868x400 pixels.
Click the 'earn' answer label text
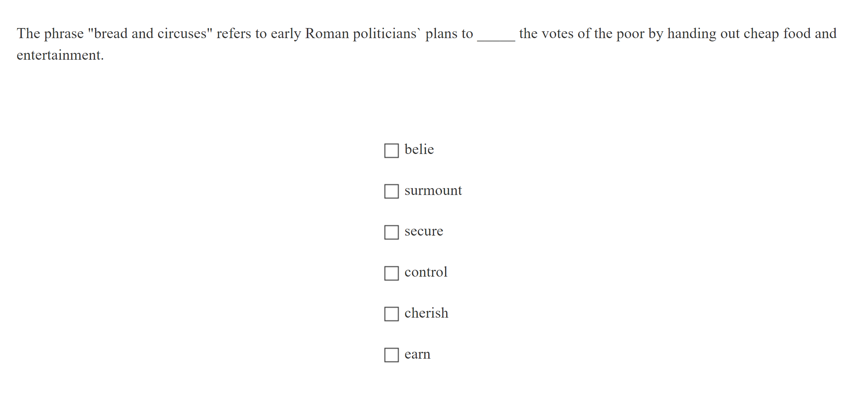pos(417,354)
